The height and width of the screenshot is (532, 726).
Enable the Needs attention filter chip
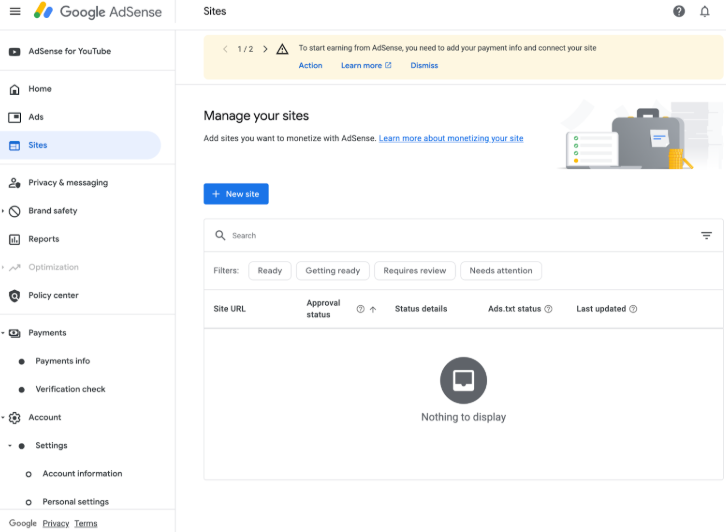500,271
